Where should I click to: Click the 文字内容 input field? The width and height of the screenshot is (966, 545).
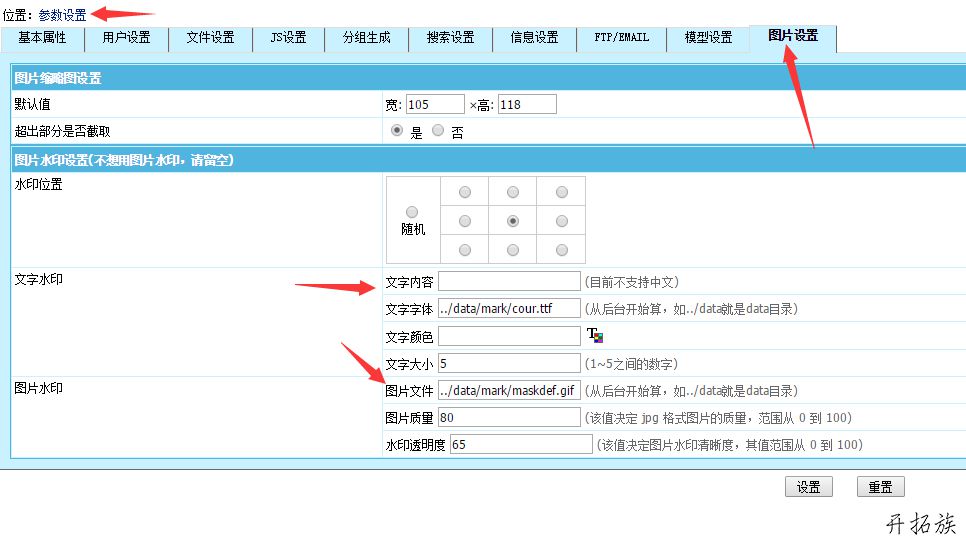click(509, 281)
